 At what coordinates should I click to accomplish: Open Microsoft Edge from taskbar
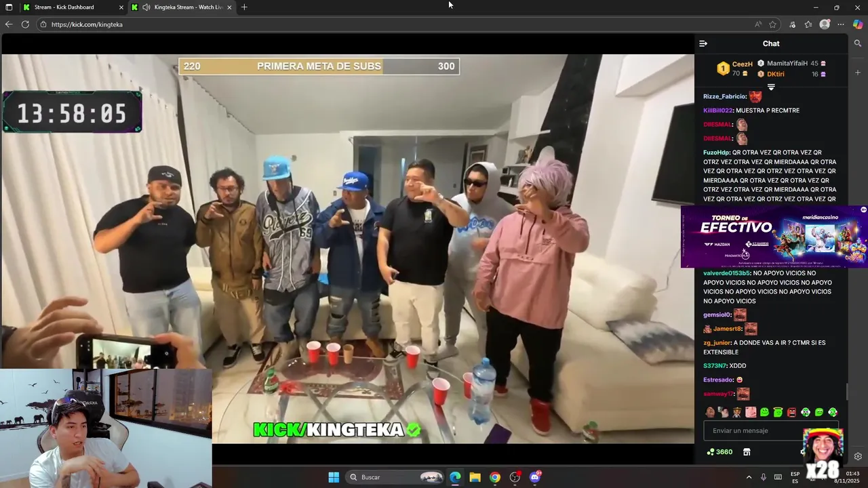point(455,477)
